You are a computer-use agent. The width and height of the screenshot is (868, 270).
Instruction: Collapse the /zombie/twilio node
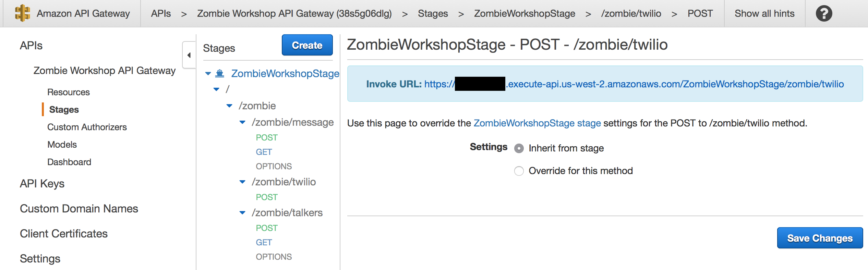point(242,182)
